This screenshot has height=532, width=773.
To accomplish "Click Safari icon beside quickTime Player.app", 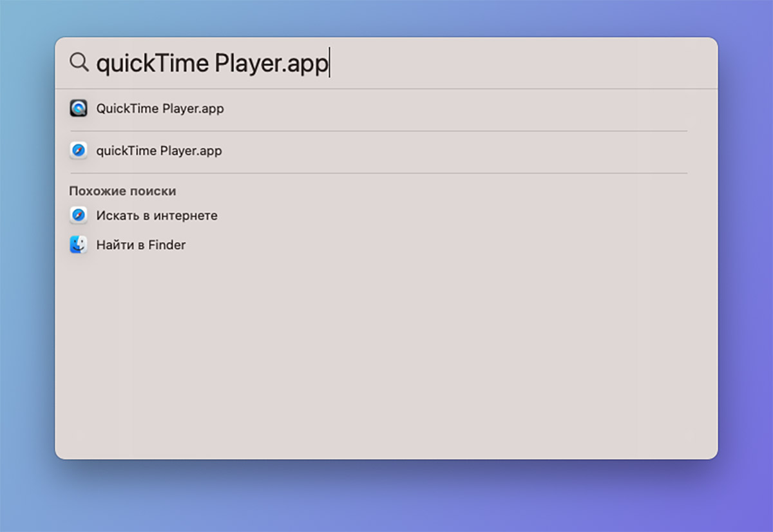I will click(x=79, y=151).
